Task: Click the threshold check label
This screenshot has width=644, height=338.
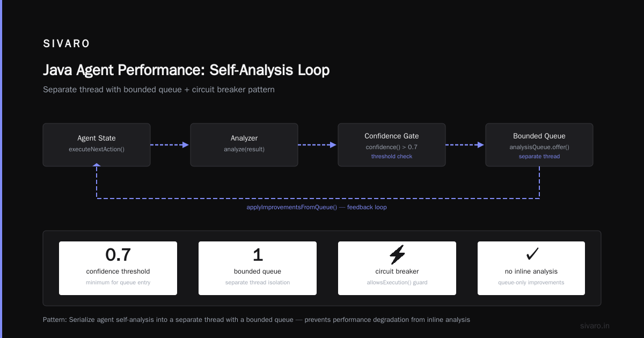Action: (392, 157)
